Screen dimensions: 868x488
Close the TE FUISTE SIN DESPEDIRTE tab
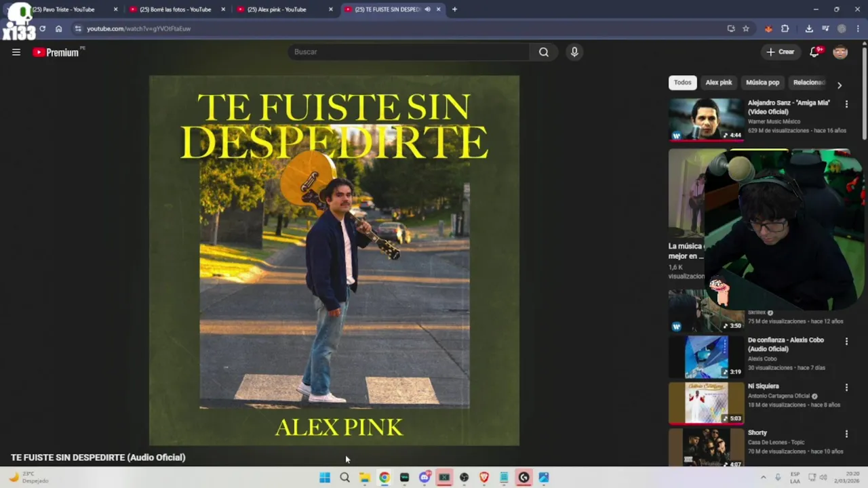(438, 9)
